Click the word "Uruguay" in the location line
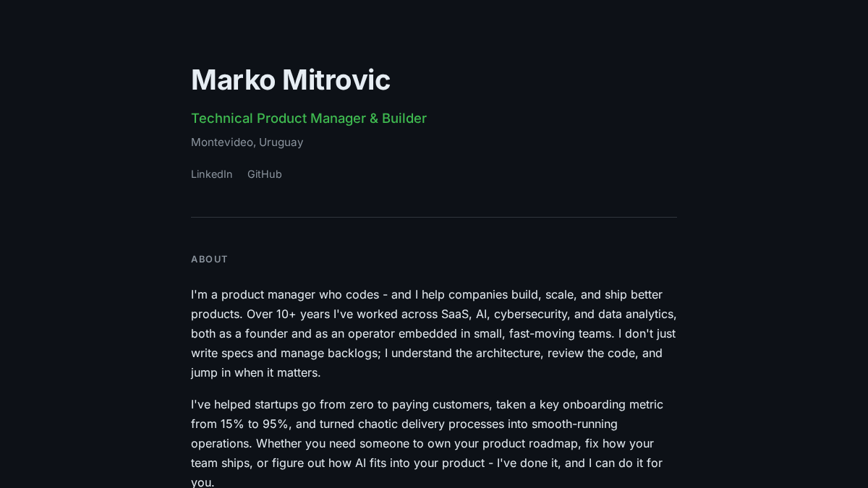Viewport: 868px width, 488px height. [281, 142]
